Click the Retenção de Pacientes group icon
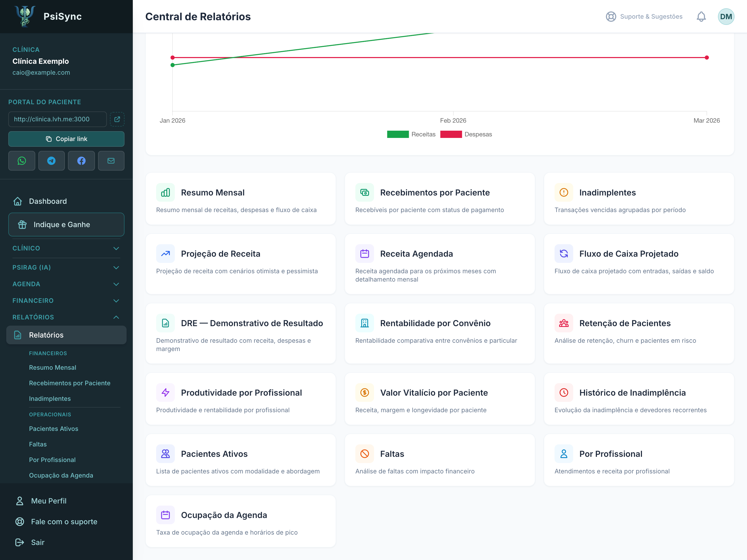The image size is (747, 560). tap(564, 323)
